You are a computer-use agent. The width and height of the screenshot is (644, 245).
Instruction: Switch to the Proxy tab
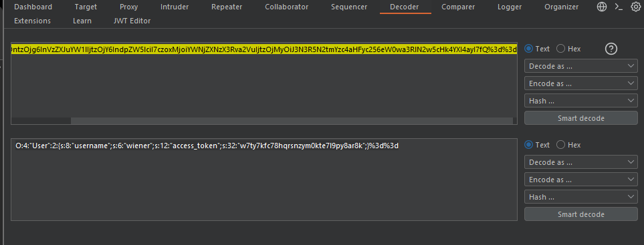click(x=128, y=7)
